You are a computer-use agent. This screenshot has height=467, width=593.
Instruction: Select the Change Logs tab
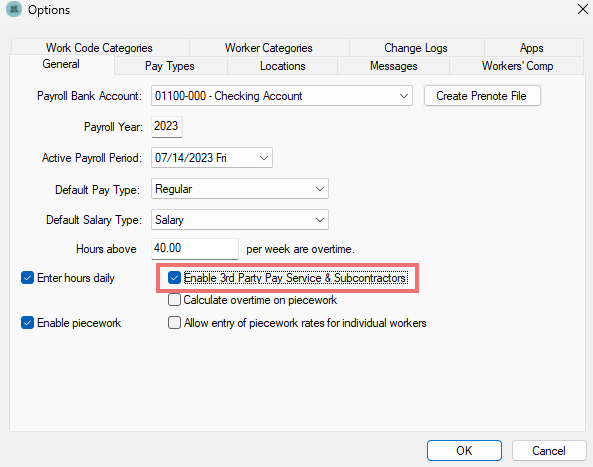416,48
